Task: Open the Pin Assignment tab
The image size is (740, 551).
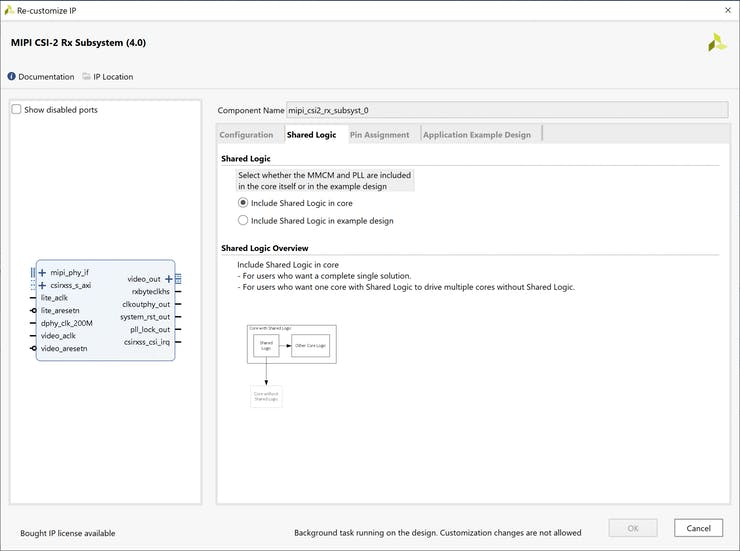Action: [x=379, y=135]
